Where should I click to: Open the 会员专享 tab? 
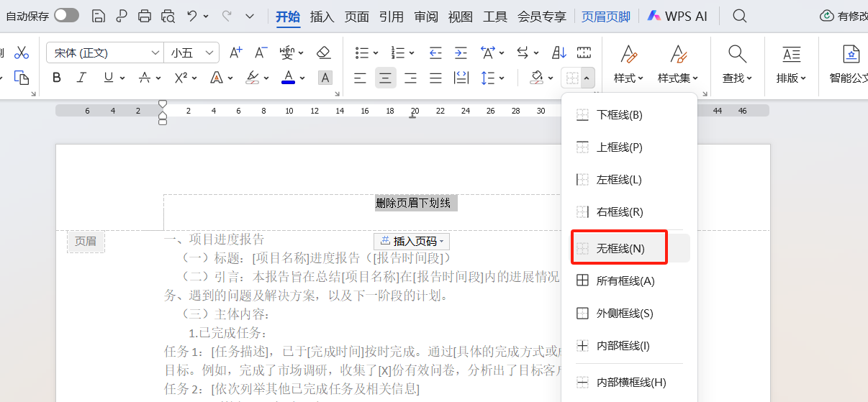(x=542, y=16)
